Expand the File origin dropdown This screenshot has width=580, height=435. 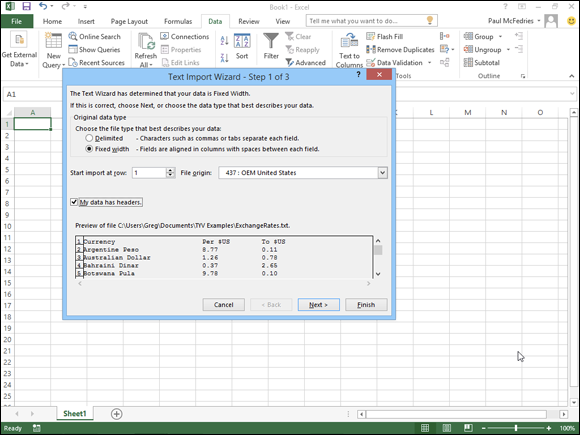click(382, 173)
